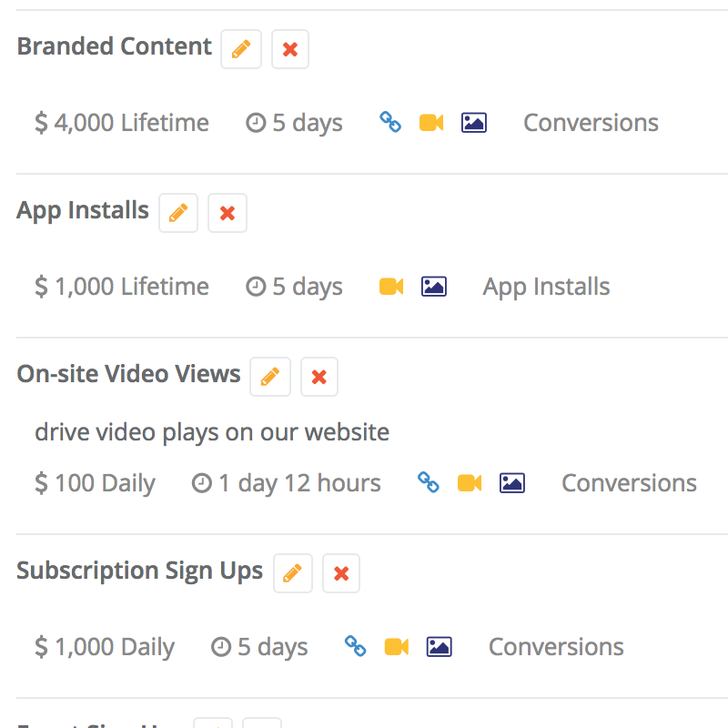Image resolution: width=728 pixels, height=728 pixels.
Task: Edit Subscription Sign Ups campaign
Action: pyautogui.click(x=292, y=573)
